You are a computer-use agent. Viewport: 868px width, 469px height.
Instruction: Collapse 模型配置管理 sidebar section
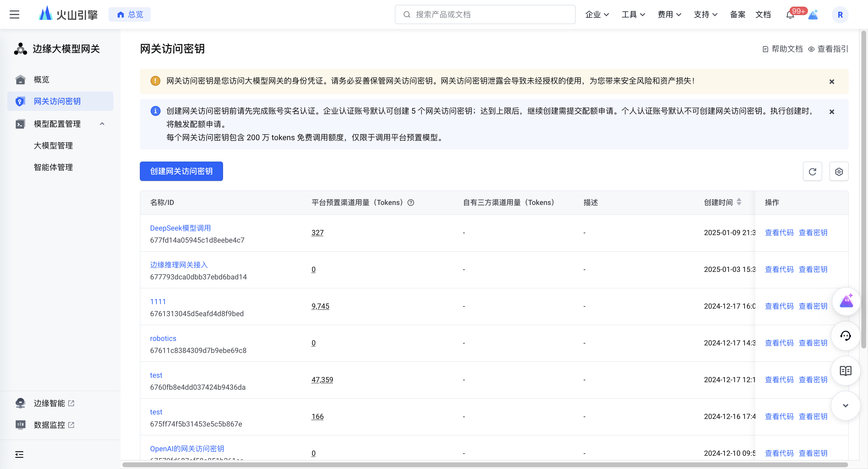coord(102,124)
